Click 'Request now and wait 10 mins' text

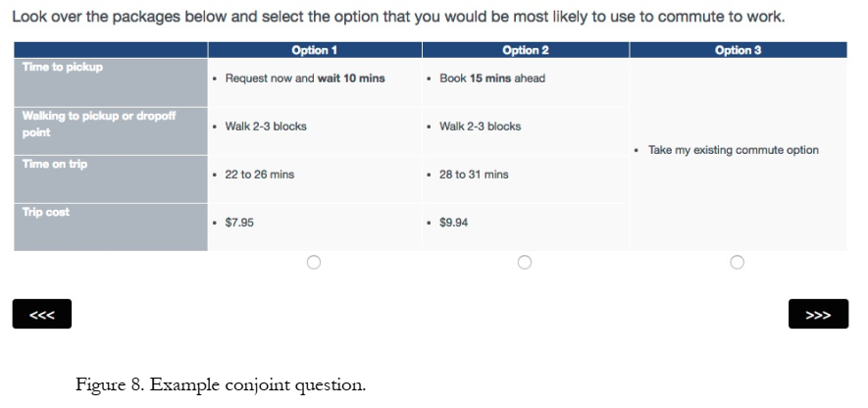click(304, 78)
